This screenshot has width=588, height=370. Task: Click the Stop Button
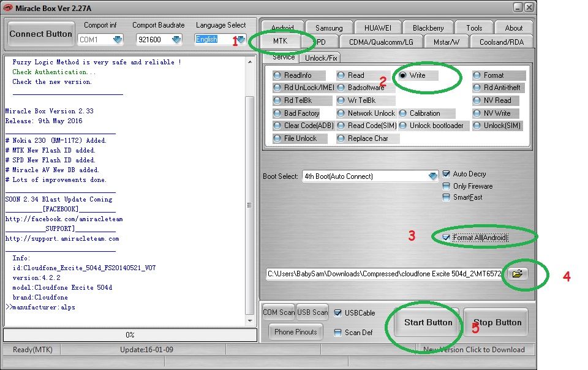[x=497, y=322]
